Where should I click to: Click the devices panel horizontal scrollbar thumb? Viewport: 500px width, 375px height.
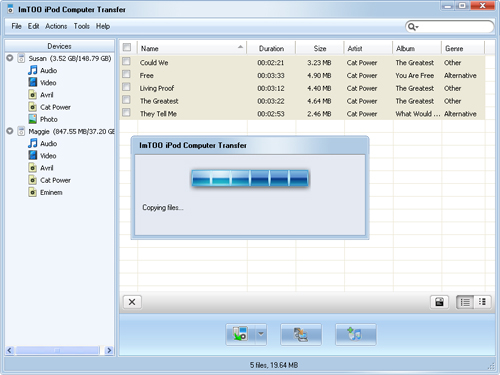click(x=57, y=350)
